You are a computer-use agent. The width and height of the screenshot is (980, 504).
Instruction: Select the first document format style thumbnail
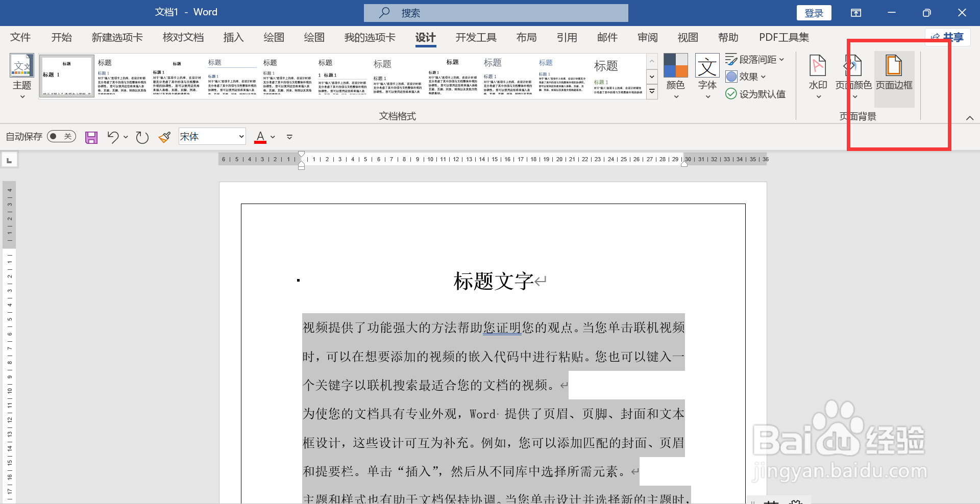(x=67, y=76)
